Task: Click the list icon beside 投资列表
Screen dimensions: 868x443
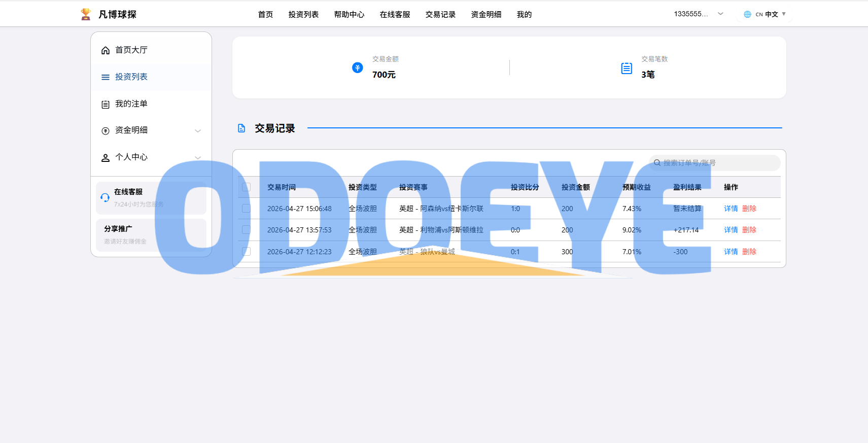Action: click(106, 77)
